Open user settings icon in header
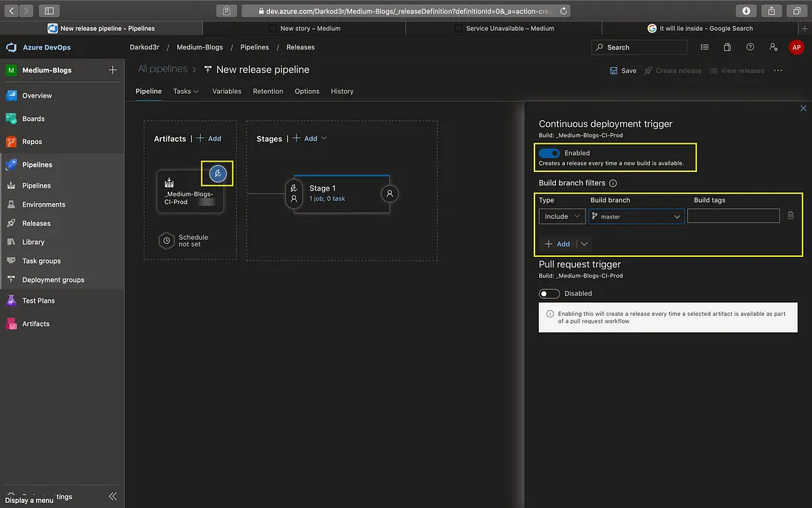Viewport: 812px width, 508px height. [773, 47]
